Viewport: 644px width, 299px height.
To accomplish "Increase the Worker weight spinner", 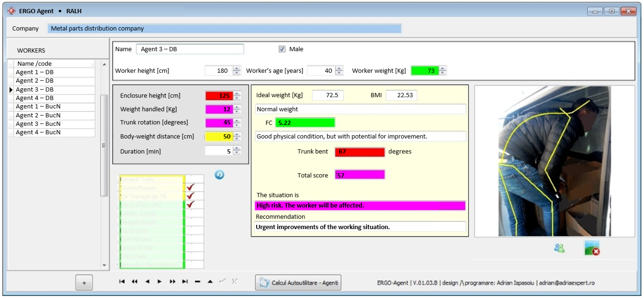I will (443, 69).
